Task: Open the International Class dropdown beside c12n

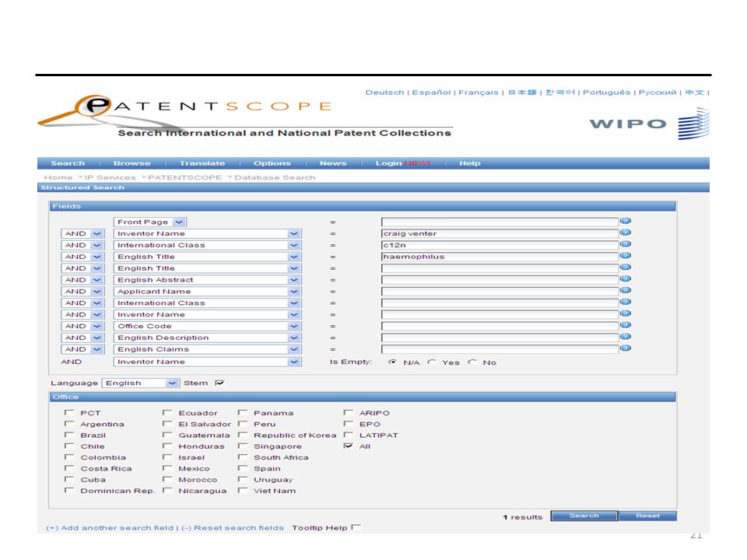Action: 207,245
